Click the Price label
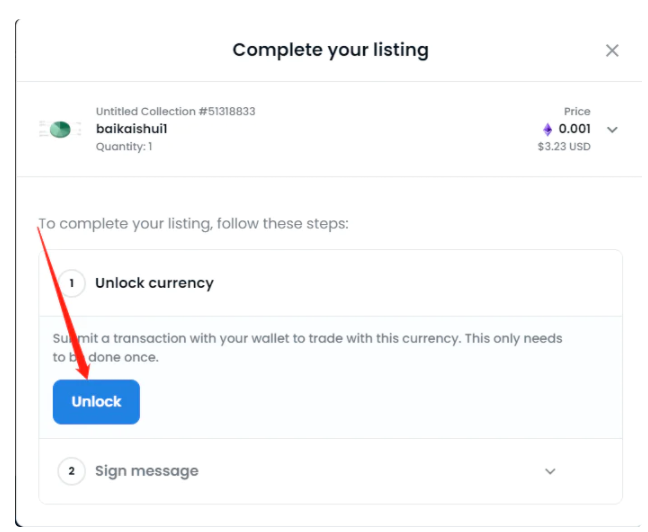Image resolution: width=648 pixels, height=532 pixels. pos(577,111)
